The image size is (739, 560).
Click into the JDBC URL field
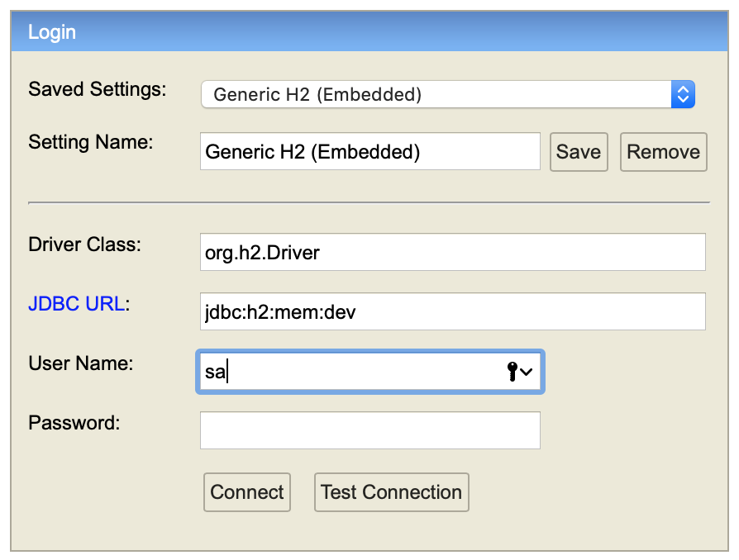453,311
